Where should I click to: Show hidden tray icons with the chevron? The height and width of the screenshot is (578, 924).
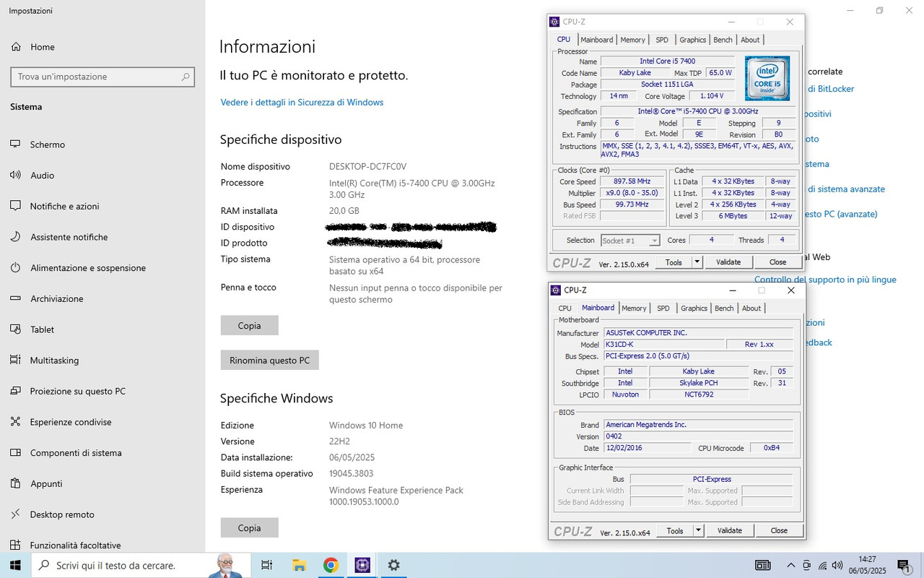click(x=791, y=565)
